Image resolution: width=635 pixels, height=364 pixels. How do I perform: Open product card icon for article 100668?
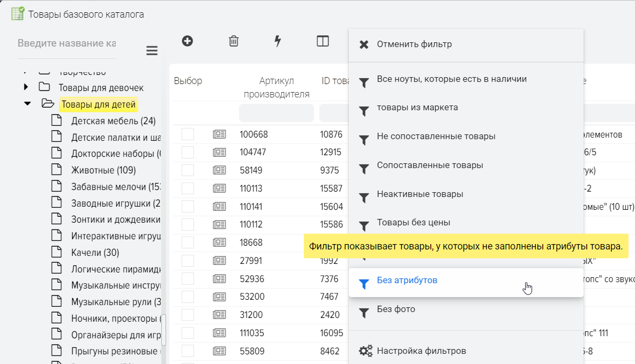click(x=219, y=134)
